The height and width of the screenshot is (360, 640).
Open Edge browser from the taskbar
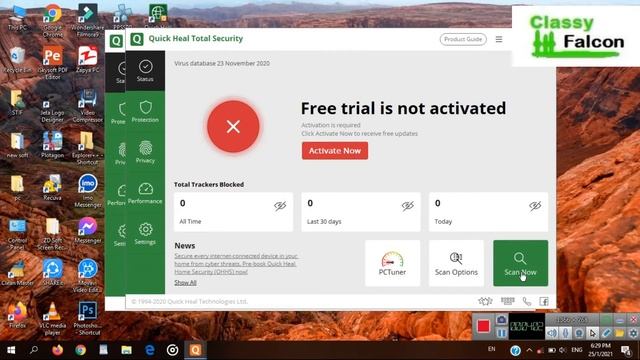149,350
